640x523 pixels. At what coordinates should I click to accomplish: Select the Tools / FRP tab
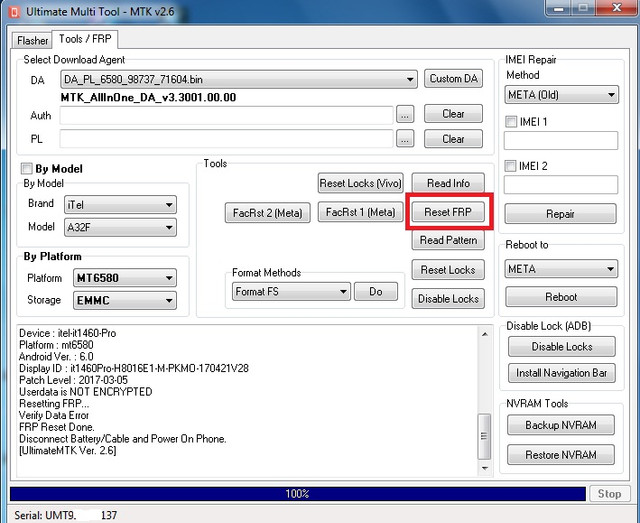(x=85, y=39)
